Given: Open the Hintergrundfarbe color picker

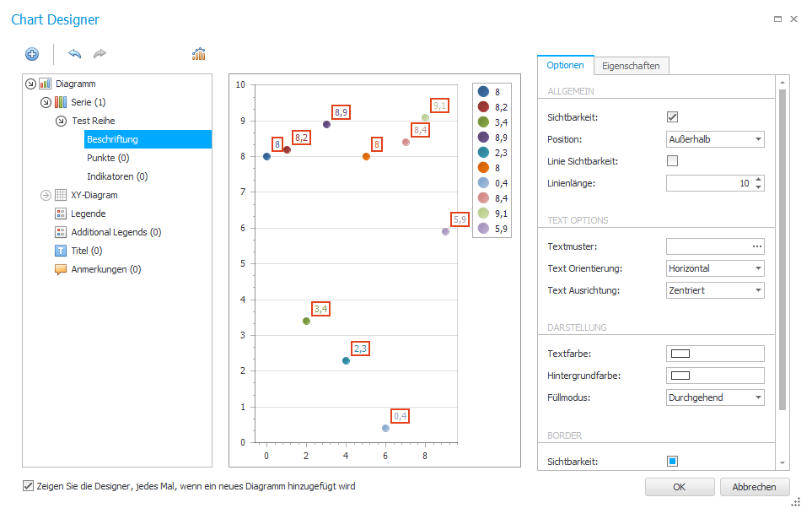Looking at the screenshot, I should coord(715,376).
